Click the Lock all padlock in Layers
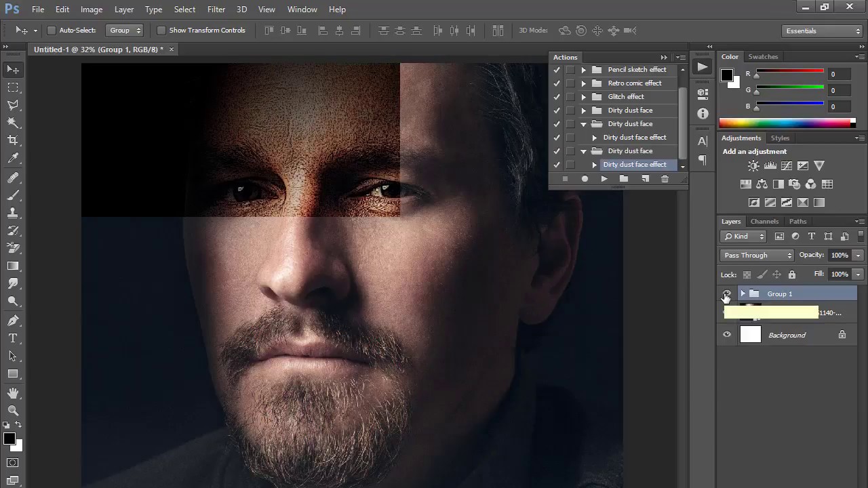Image resolution: width=868 pixels, height=488 pixels. 791,274
